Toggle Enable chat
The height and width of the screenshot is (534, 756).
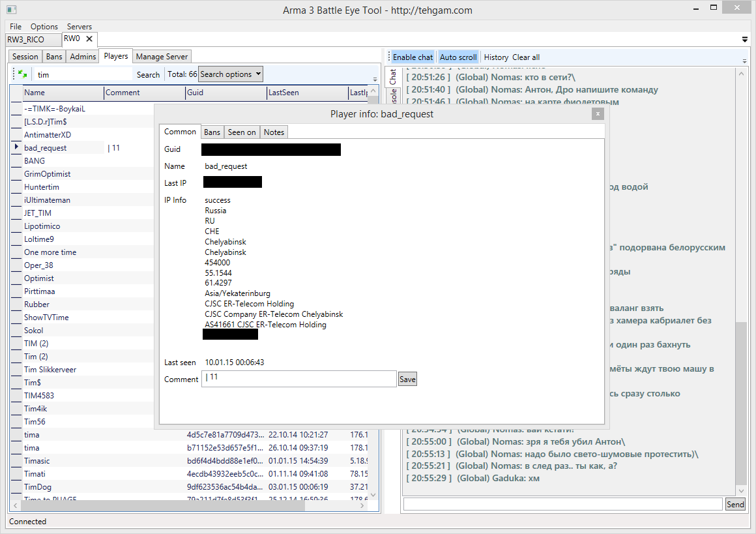coord(413,57)
